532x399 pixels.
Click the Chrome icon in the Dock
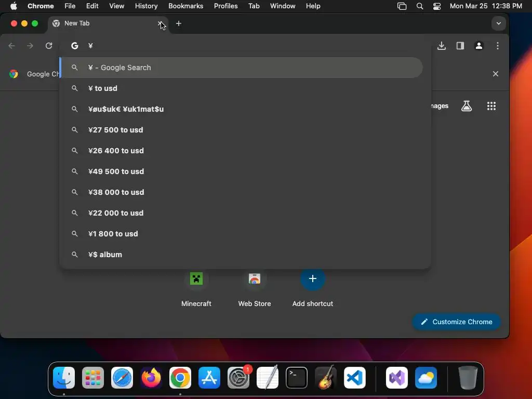[180, 378]
